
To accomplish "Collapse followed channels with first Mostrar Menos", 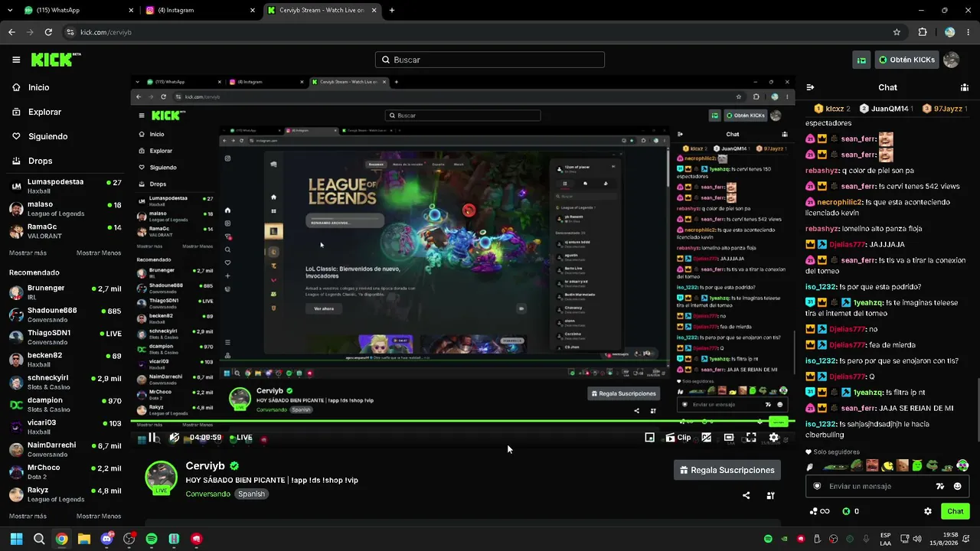I will [x=99, y=253].
